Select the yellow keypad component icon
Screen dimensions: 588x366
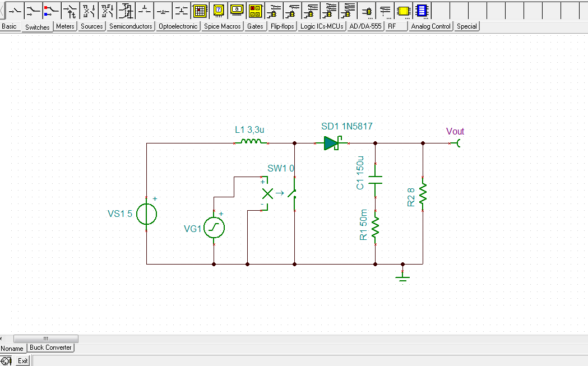tap(200, 10)
